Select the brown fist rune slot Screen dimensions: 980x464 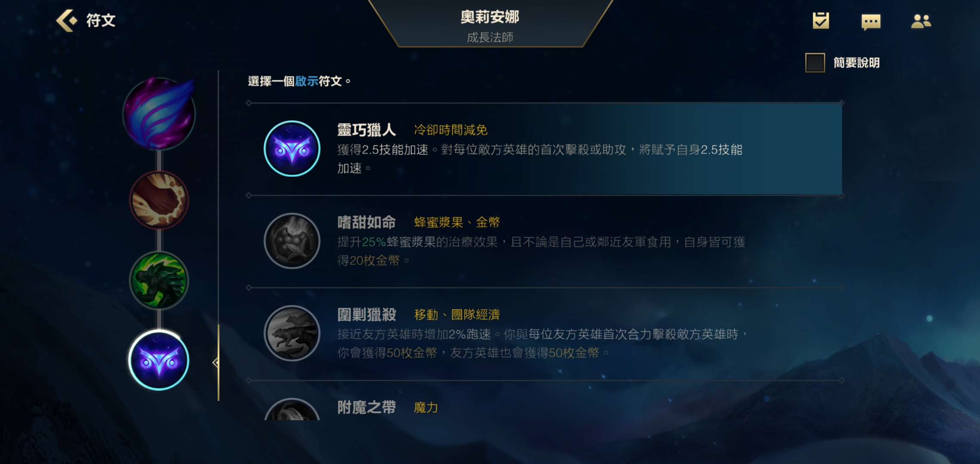click(159, 200)
